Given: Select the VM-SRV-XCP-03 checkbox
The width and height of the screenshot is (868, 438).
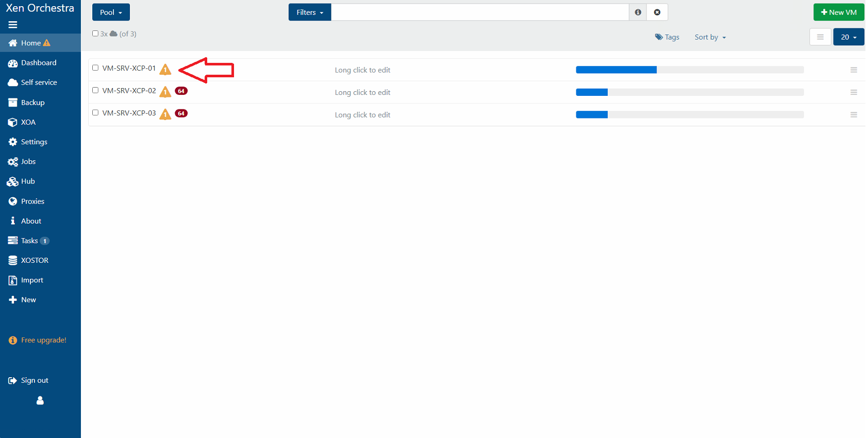Looking at the screenshot, I should pos(95,112).
